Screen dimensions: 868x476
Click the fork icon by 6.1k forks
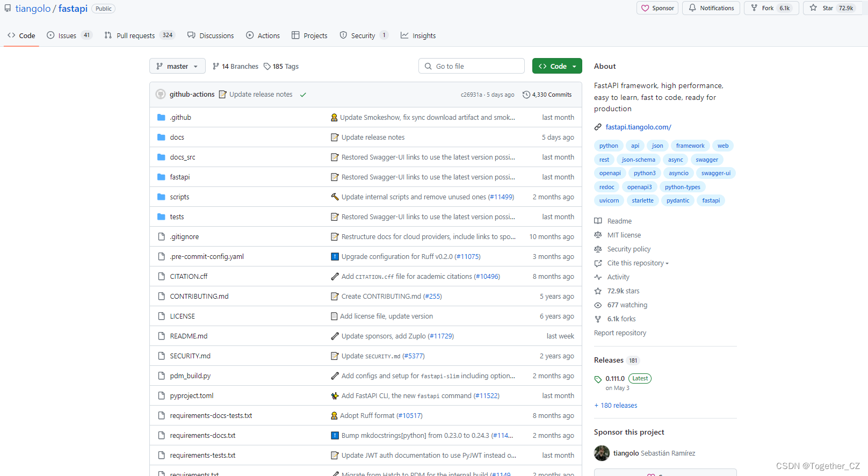pos(598,319)
